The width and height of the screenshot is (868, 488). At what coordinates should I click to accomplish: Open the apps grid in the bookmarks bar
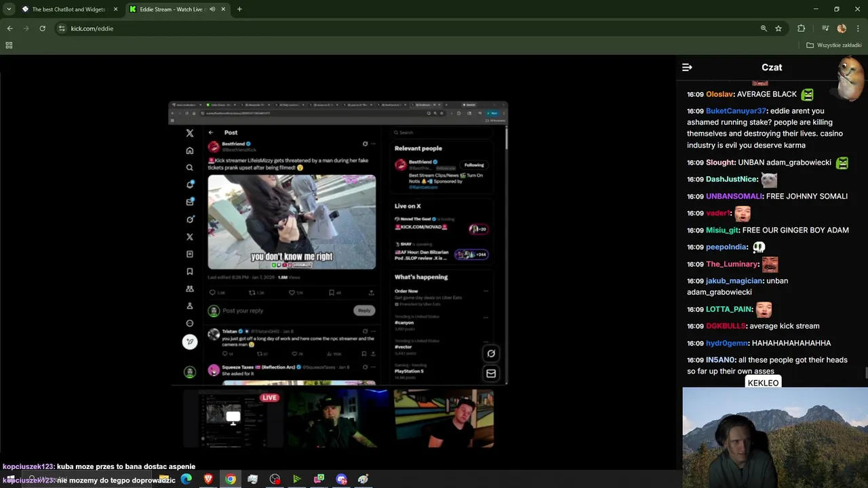pos(9,45)
